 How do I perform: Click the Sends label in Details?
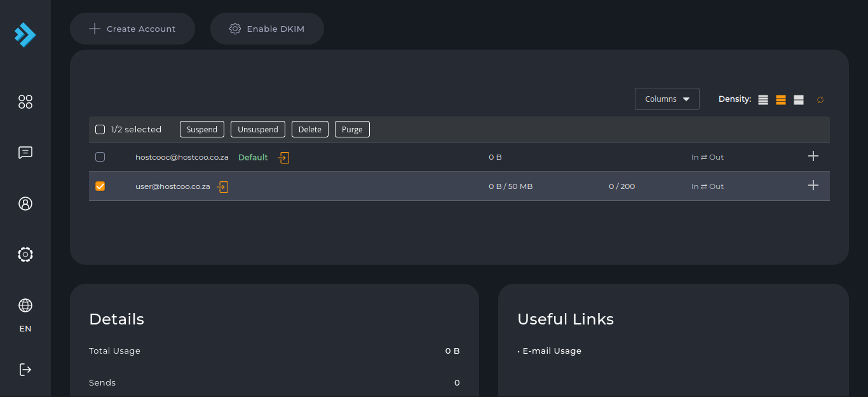tap(102, 382)
